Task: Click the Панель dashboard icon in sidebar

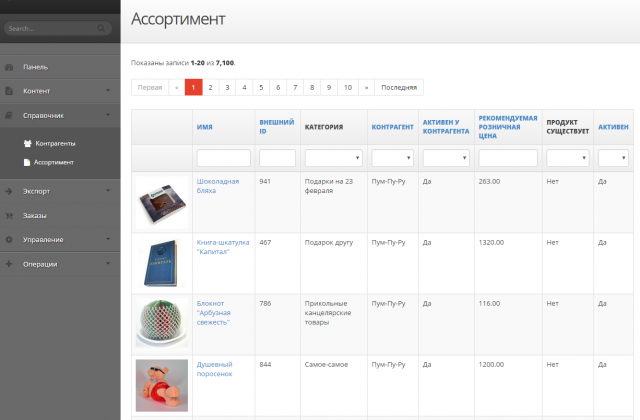Action: tap(9, 67)
